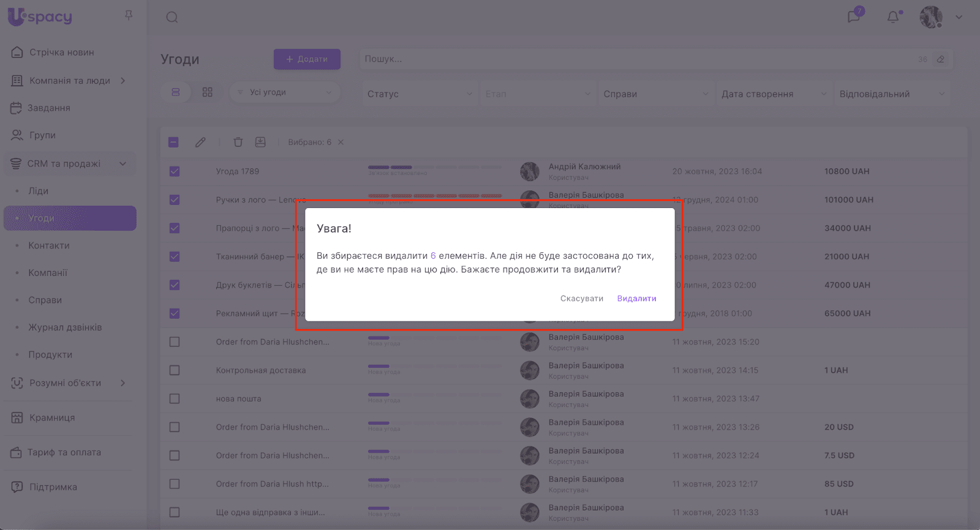Check the нова пошта row checkbox

[x=175, y=398]
